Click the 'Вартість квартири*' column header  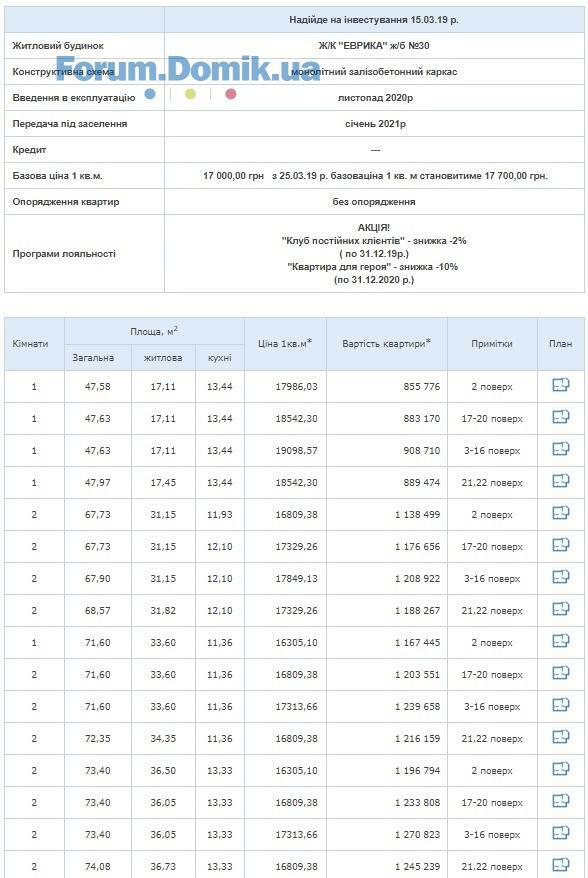coord(386,343)
